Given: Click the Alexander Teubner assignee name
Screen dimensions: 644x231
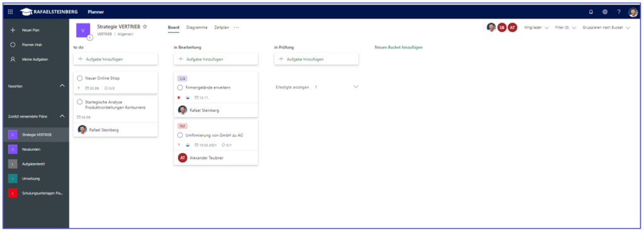Looking at the screenshot, I should (207, 157).
